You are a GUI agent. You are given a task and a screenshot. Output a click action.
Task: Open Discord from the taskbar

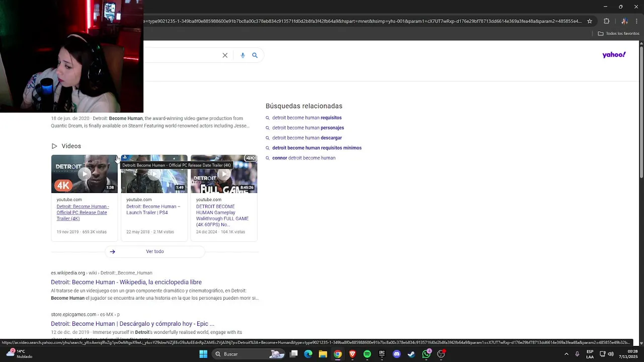point(396,354)
